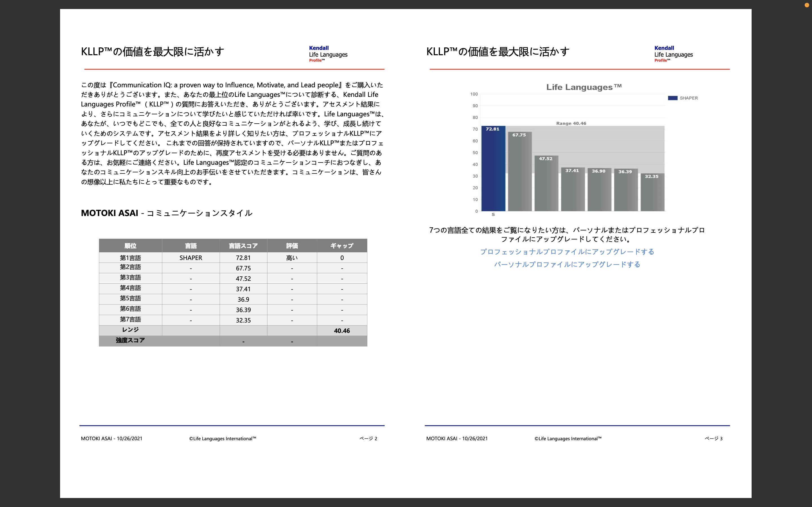Click the 言語スコア column header
Screen dimensions: 812x507
(x=243, y=246)
